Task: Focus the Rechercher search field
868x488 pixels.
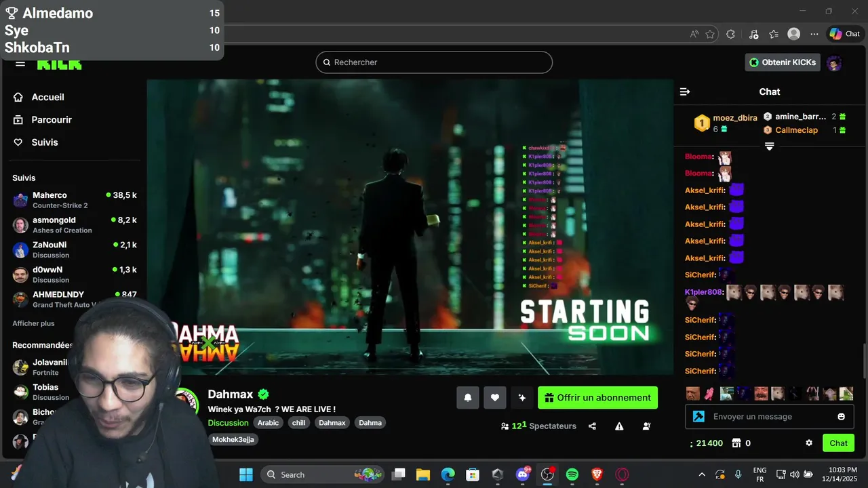Action: 434,62
